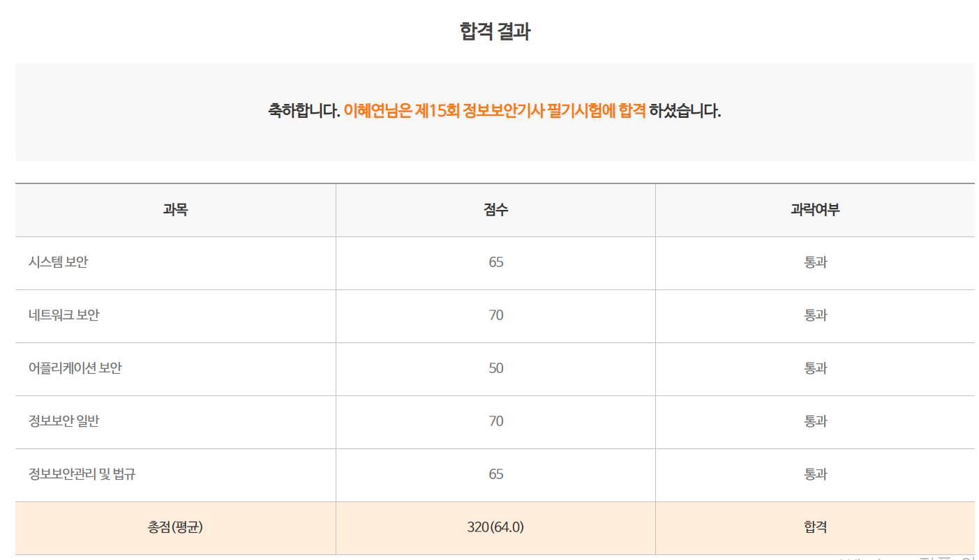This screenshot has width=979, height=560.
Task: Select the 정보보안 일반 subject cell
Action: coord(175,422)
